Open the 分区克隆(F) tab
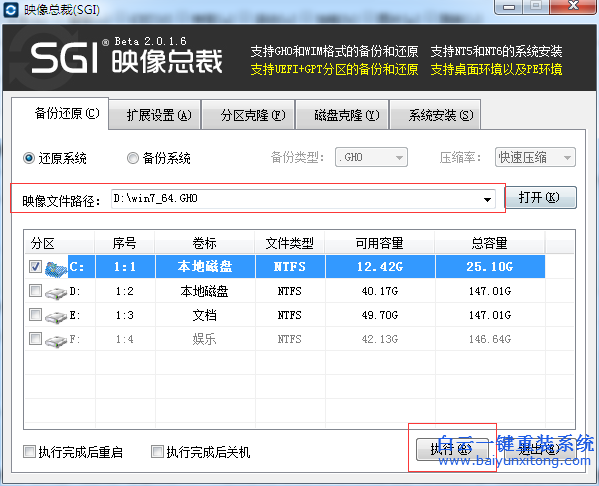 [248, 115]
